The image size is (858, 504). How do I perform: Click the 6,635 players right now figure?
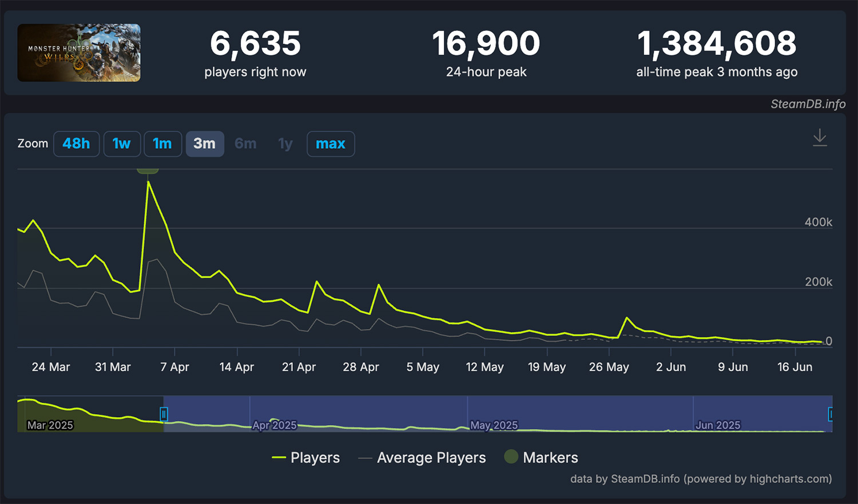pyautogui.click(x=255, y=43)
